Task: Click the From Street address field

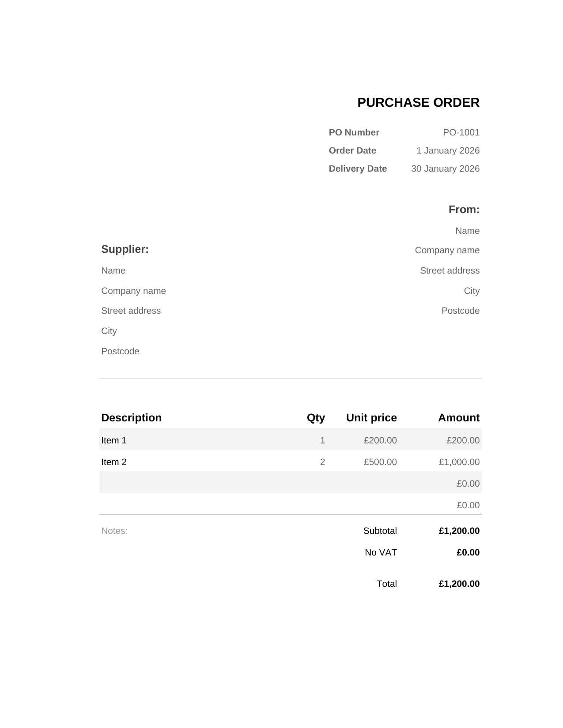Action: tap(450, 270)
